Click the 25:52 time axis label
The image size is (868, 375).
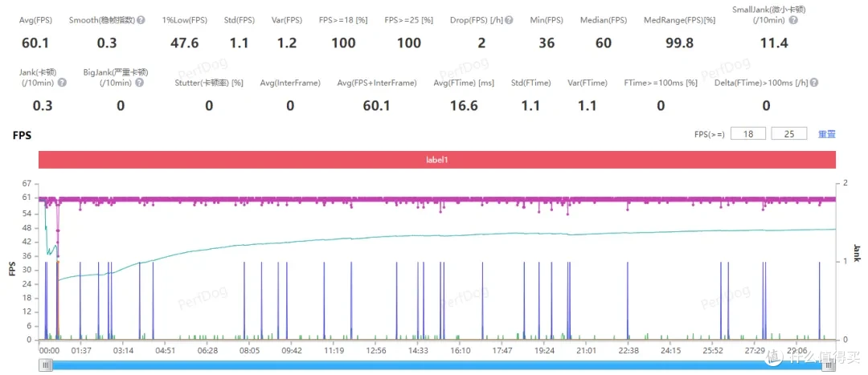coord(713,351)
